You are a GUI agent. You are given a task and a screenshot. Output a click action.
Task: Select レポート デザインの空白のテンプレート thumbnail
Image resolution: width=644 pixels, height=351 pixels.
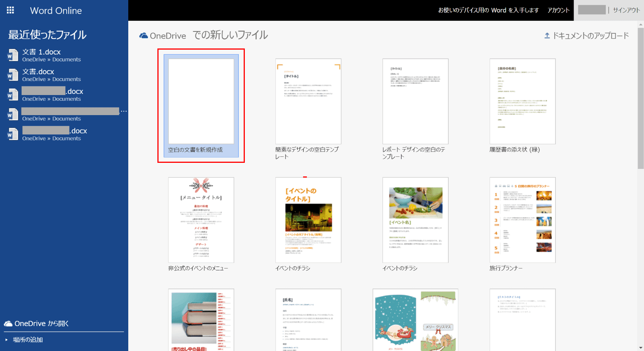(x=415, y=101)
